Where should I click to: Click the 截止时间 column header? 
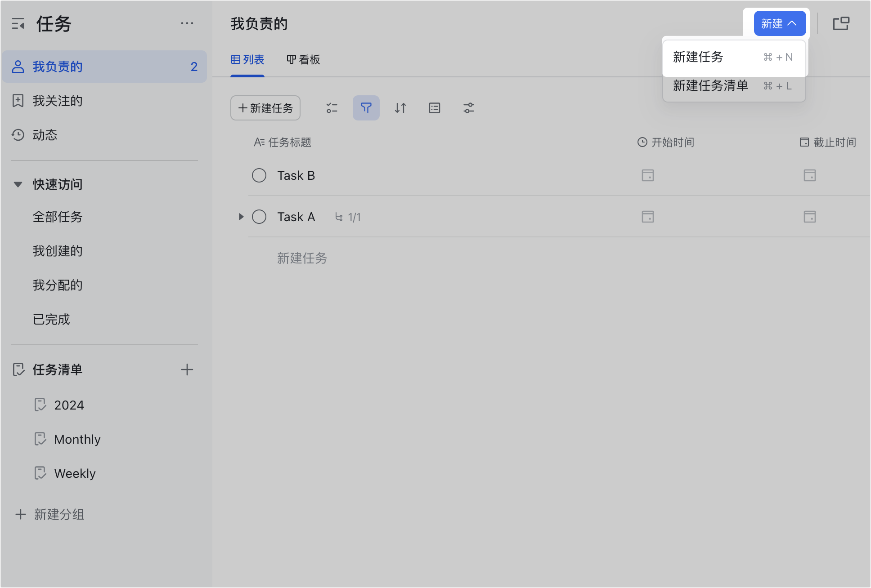click(x=828, y=143)
